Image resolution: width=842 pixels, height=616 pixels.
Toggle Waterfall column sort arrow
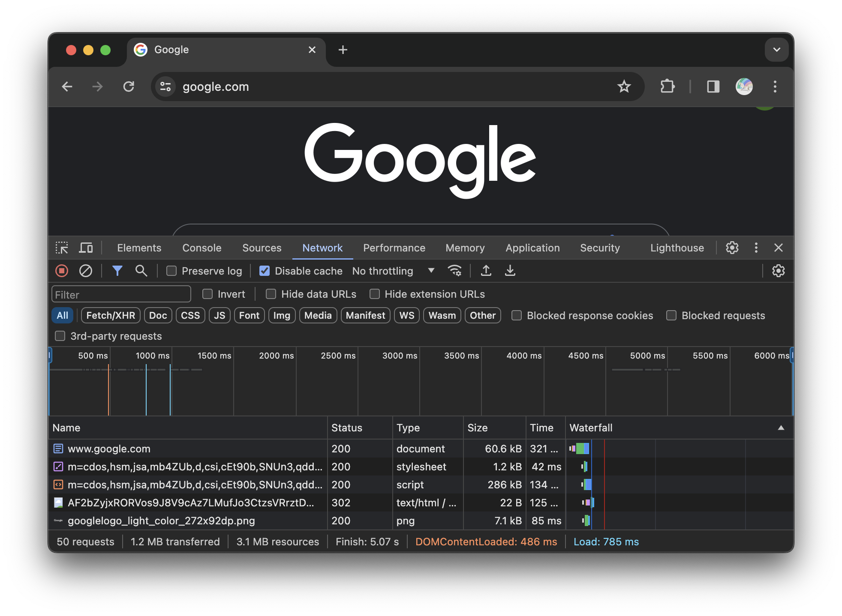781,428
